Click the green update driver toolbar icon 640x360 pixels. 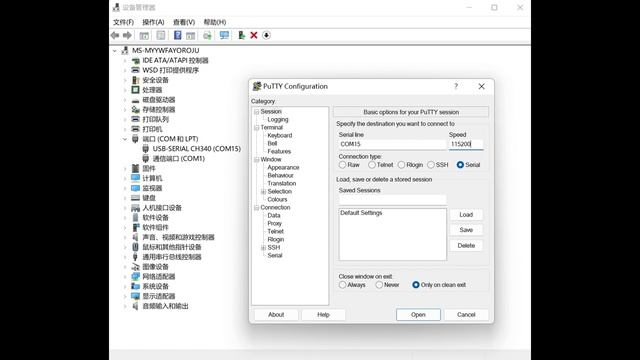click(241, 36)
